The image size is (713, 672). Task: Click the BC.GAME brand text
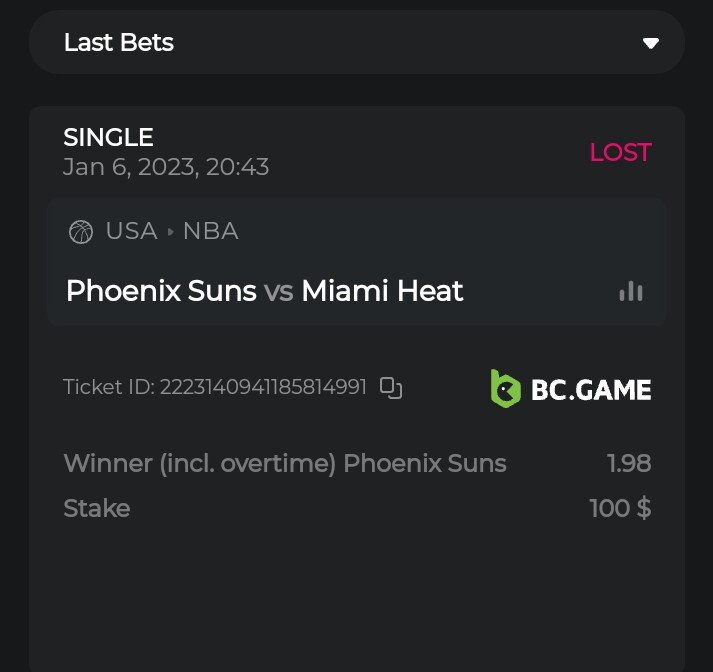591,388
